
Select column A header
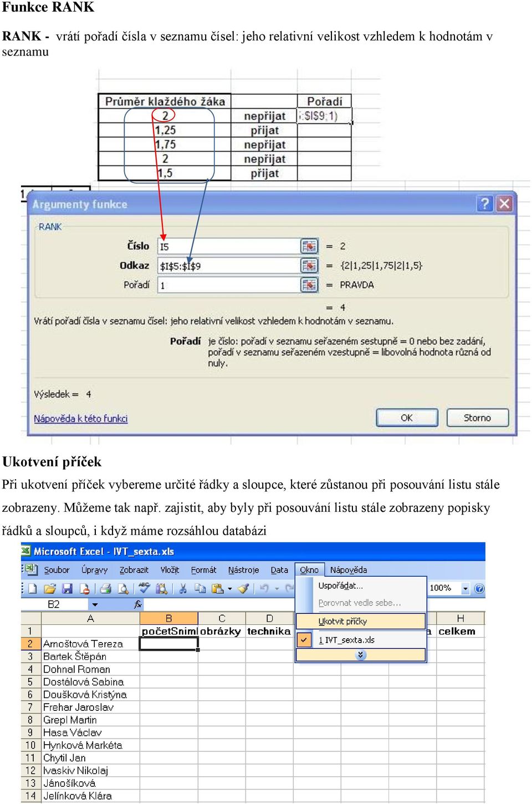pos(90,618)
